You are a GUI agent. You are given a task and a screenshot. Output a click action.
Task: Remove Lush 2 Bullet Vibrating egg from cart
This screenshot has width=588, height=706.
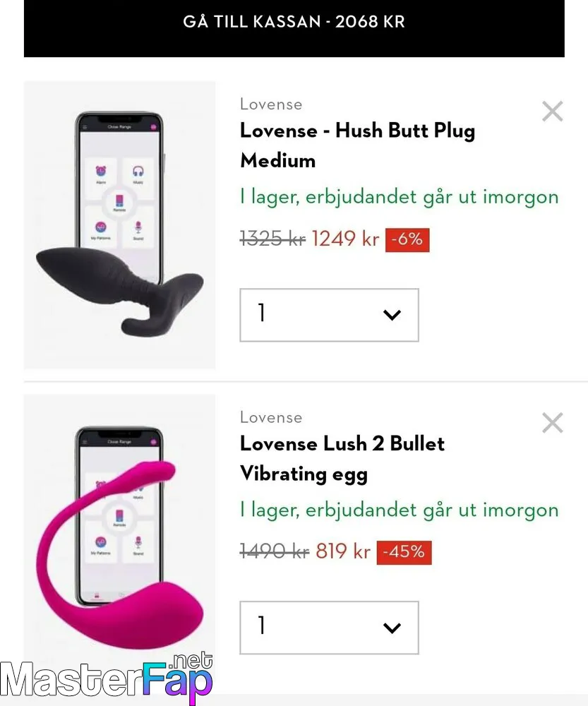point(553,423)
